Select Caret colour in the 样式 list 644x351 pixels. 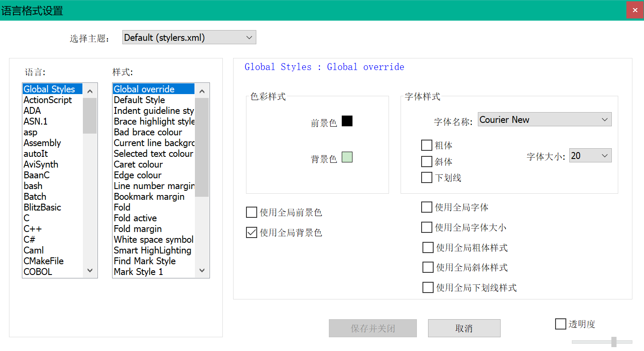coord(138,164)
